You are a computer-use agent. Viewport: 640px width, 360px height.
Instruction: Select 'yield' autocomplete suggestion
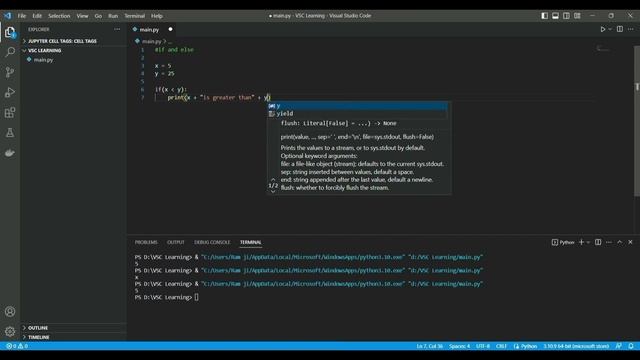358,113
